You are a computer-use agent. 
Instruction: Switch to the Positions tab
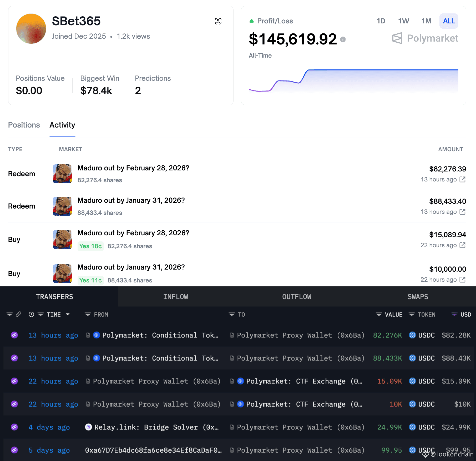(x=24, y=125)
